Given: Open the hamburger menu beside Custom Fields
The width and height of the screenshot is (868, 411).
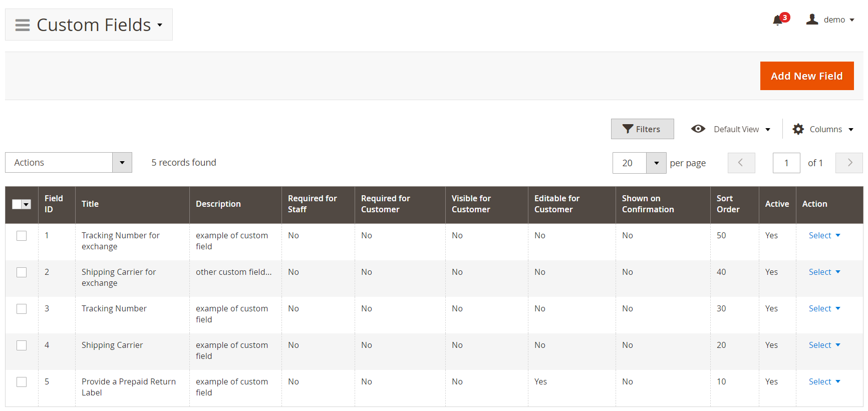Looking at the screenshot, I should pos(23,25).
